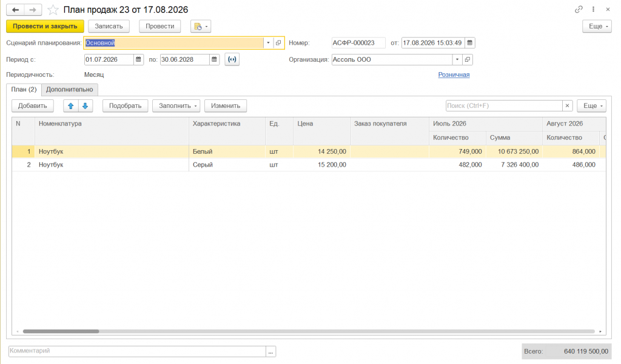The width and height of the screenshot is (621, 364).
Task: Click price cell 14 250,00
Action: tap(321, 151)
